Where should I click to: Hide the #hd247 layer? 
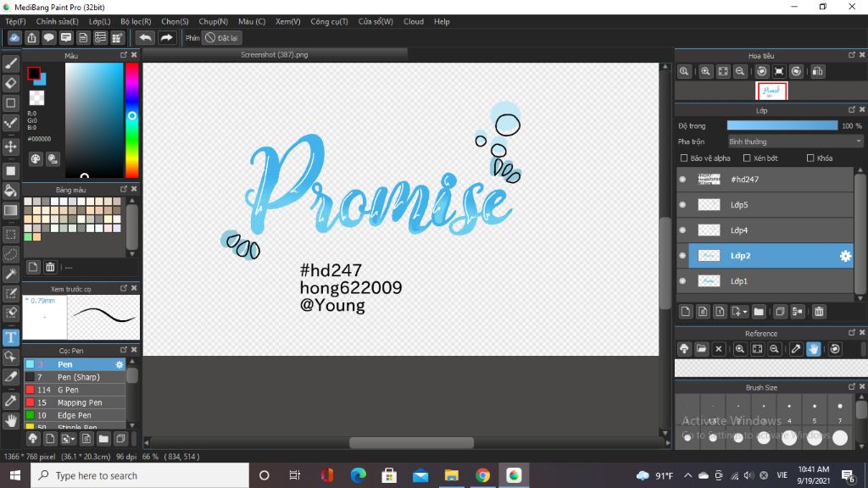(x=682, y=180)
